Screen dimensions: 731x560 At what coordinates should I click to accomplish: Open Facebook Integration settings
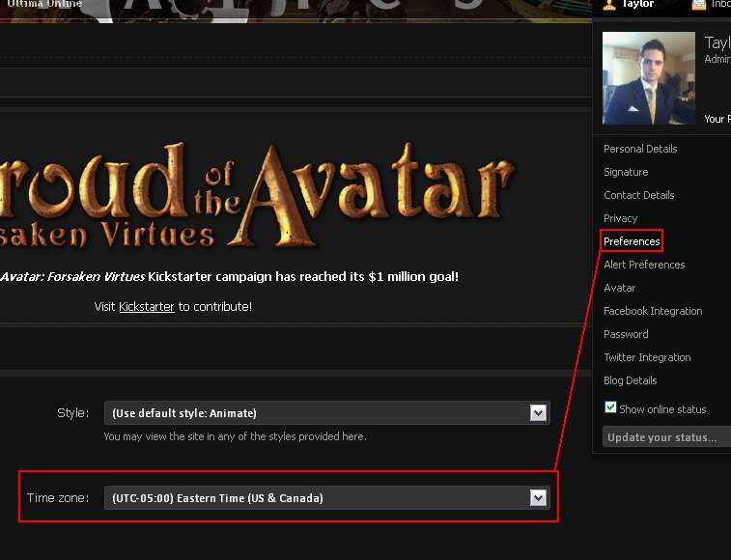[653, 311]
